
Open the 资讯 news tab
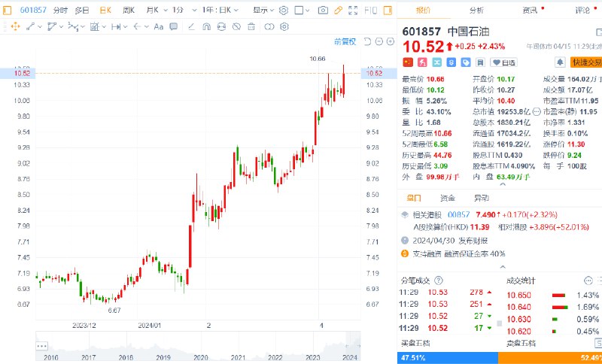530,11
